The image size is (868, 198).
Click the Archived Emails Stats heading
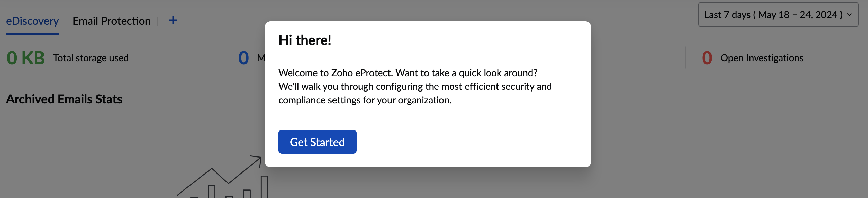point(64,99)
